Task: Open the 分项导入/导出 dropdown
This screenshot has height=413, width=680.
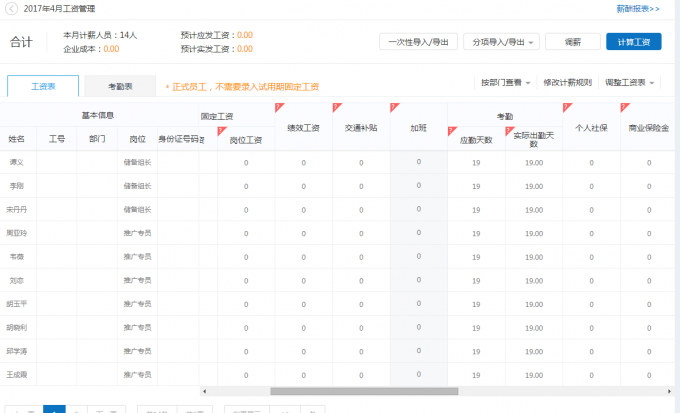Action: 503,42
